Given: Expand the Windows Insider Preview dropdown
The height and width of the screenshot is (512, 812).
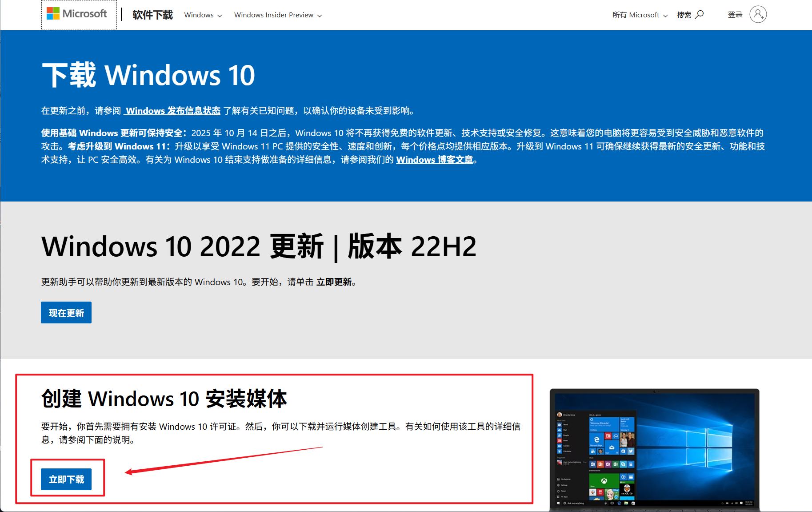Looking at the screenshot, I should (x=278, y=15).
